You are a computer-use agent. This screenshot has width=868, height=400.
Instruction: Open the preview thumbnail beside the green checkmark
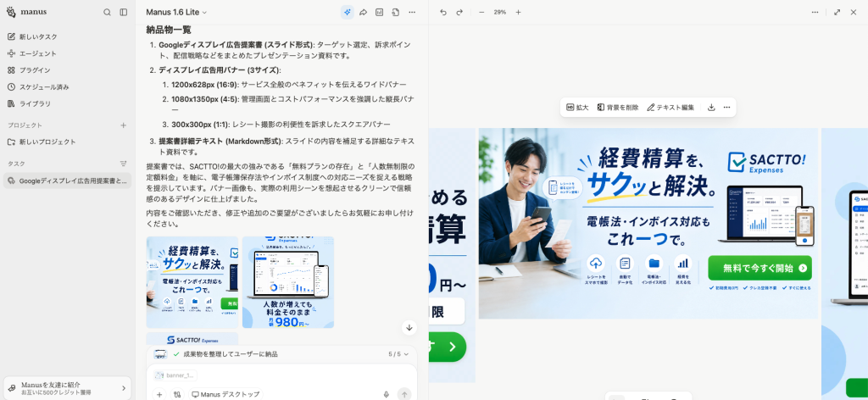coord(160,354)
